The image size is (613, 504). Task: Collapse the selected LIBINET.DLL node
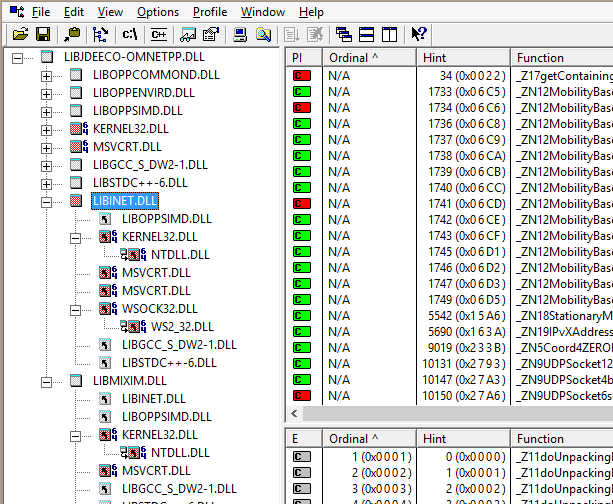46,203
